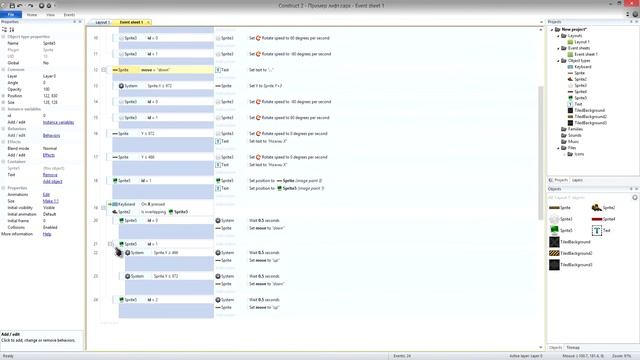Open the Behaviors link

[x=51, y=136]
